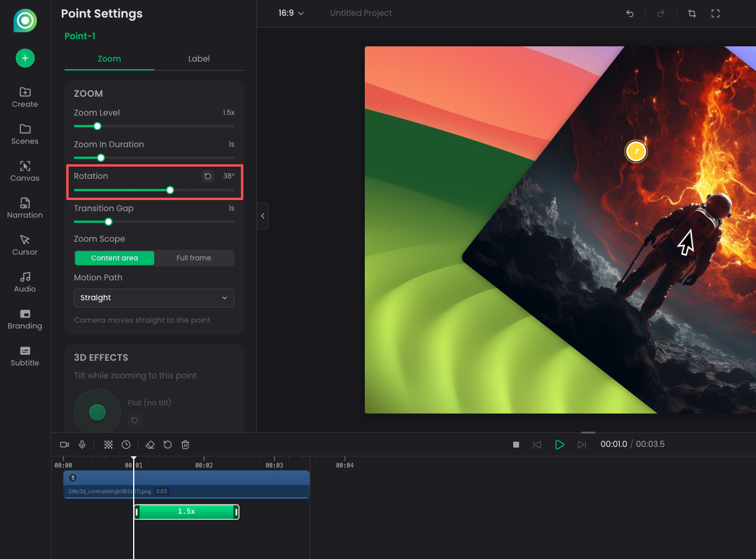This screenshot has height=559, width=756.
Task: Redo the last undone action
Action: pyautogui.click(x=661, y=13)
